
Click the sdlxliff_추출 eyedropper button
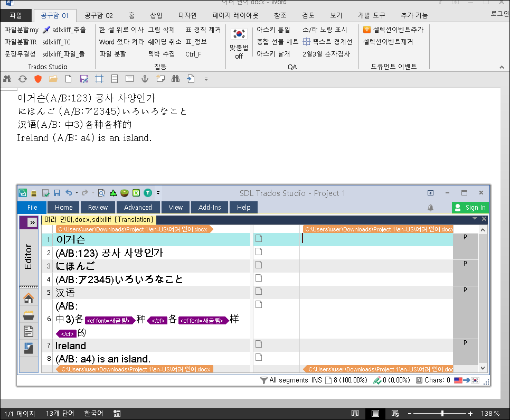(64, 30)
